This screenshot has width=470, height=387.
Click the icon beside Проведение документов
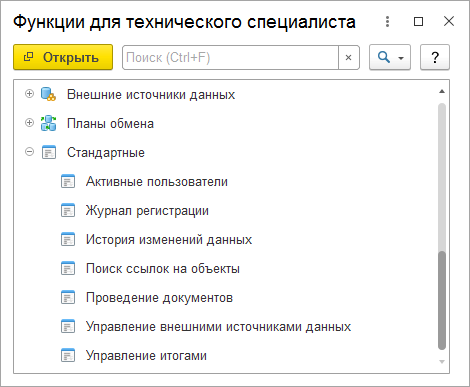point(68,297)
